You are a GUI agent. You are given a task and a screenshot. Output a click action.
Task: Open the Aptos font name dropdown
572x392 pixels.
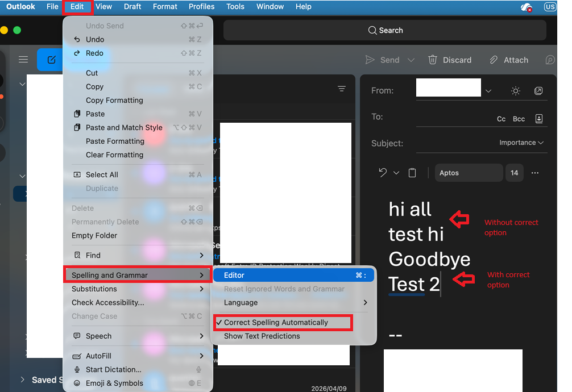(x=469, y=173)
